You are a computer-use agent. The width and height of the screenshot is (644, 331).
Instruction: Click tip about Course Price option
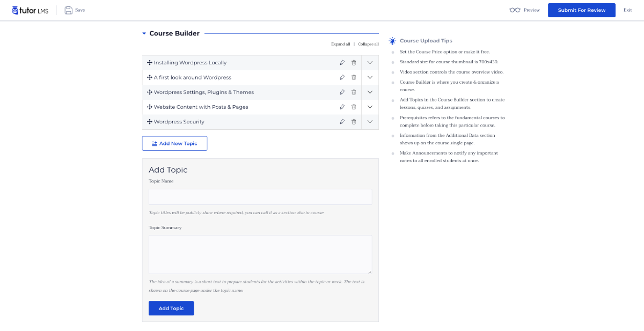click(x=445, y=52)
